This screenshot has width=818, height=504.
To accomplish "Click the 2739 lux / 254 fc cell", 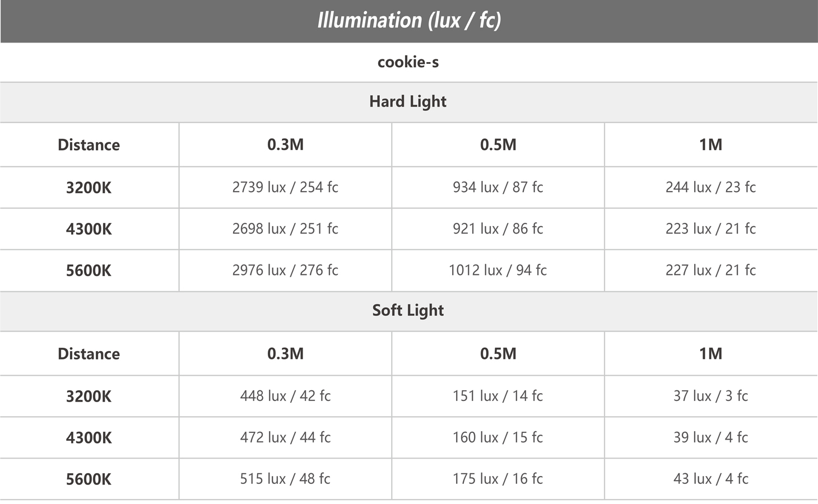I will pos(285,187).
